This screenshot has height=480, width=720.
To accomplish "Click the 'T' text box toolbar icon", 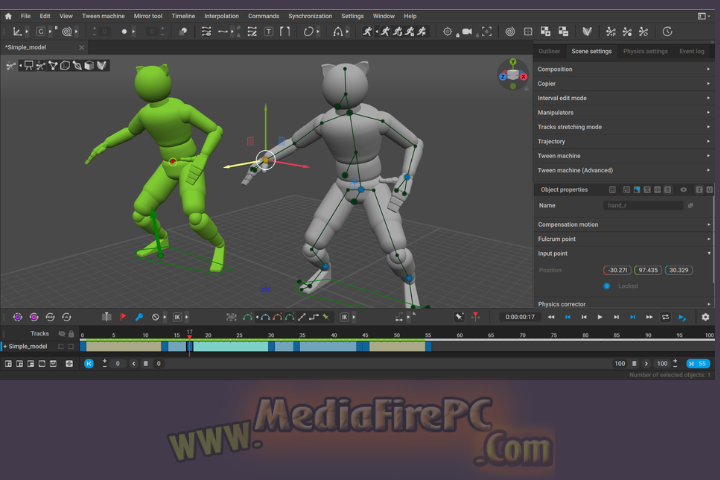I will [x=269, y=32].
